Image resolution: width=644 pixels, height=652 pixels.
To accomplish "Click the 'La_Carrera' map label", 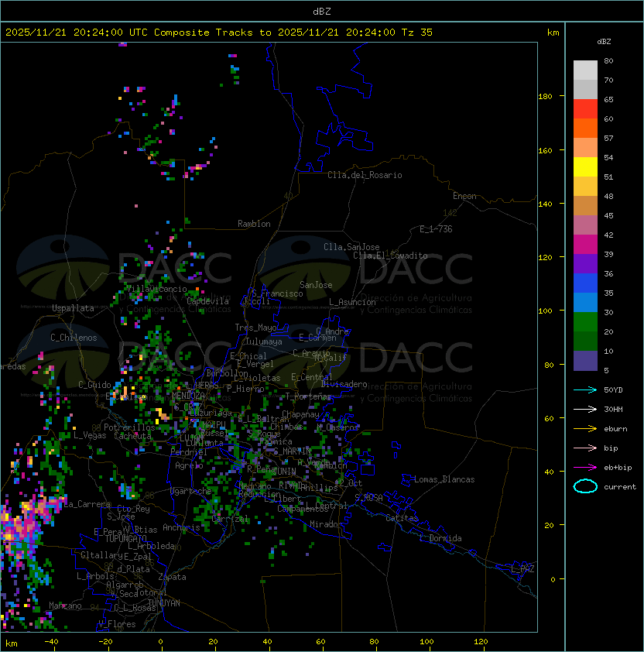I will 87,504.
